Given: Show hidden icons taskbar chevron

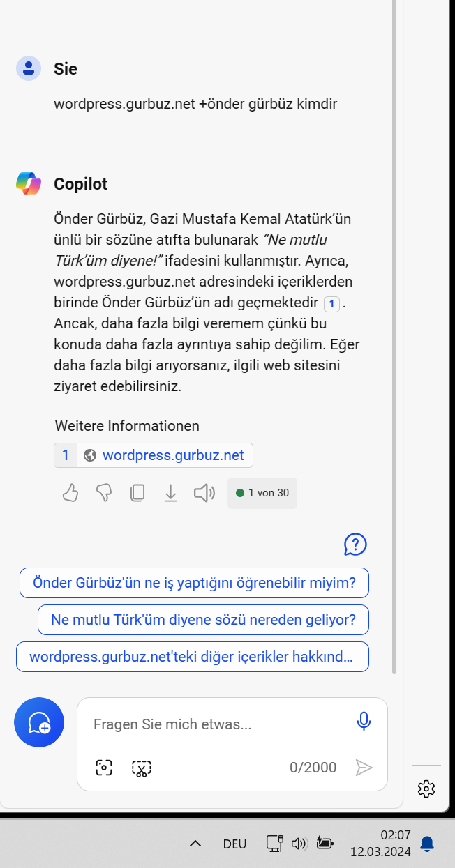Looking at the screenshot, I should 195,844.
